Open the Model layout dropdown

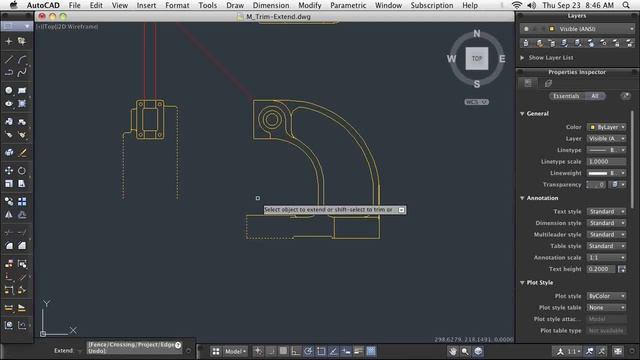[x=236, y=351]
